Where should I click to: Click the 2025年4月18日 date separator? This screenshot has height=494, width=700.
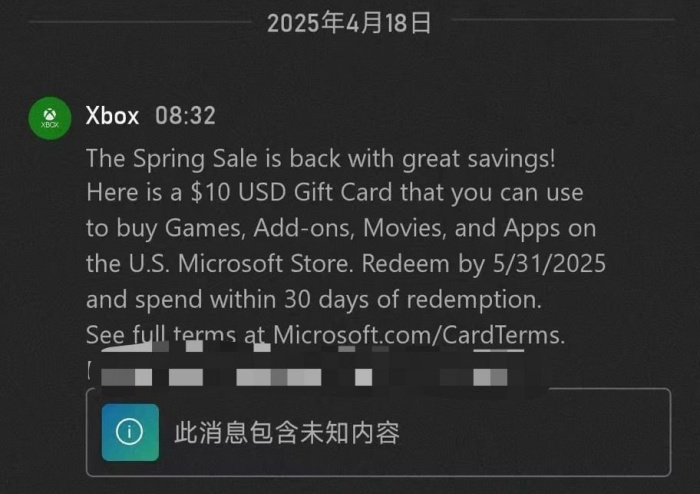349,23
